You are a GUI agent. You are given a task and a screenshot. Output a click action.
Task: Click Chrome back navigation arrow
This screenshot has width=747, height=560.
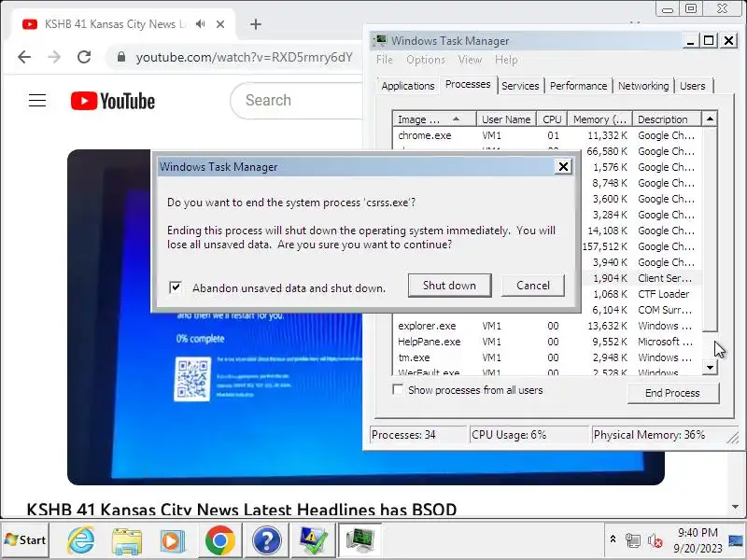coord(24,57)
